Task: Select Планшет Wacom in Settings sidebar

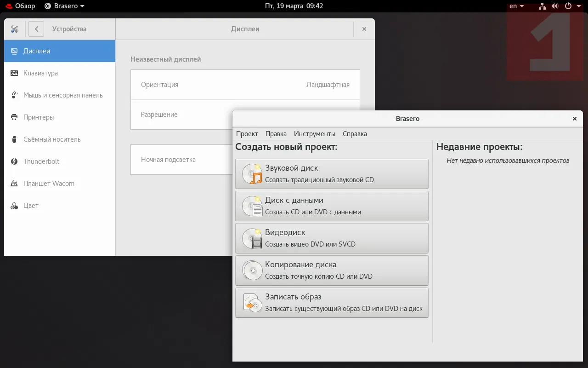Action: (60, 184)
